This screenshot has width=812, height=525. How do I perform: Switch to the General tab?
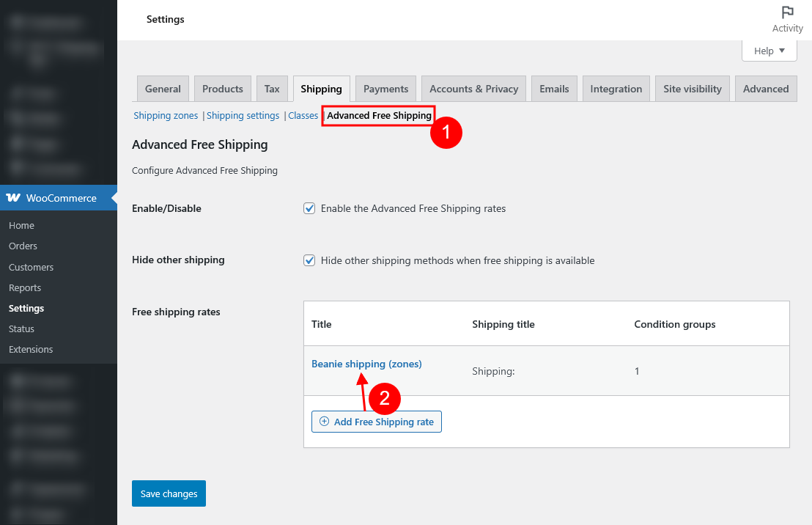[163, 89]
